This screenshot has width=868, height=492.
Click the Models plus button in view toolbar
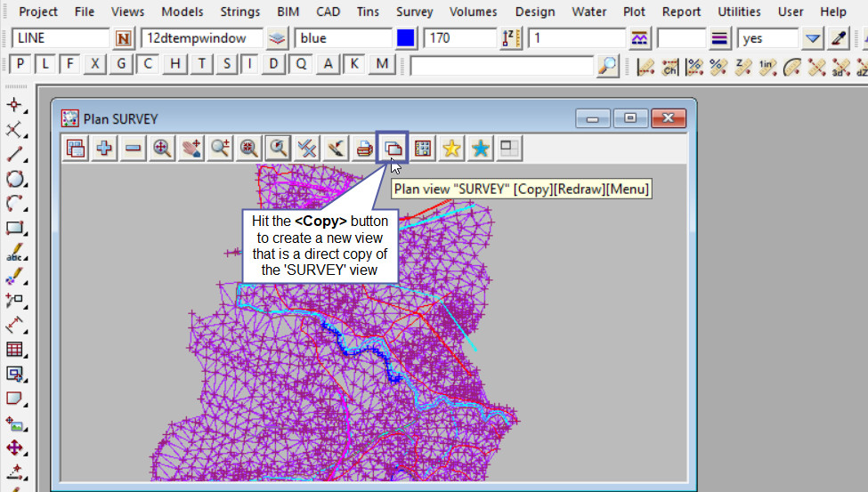tap(104, 149)
